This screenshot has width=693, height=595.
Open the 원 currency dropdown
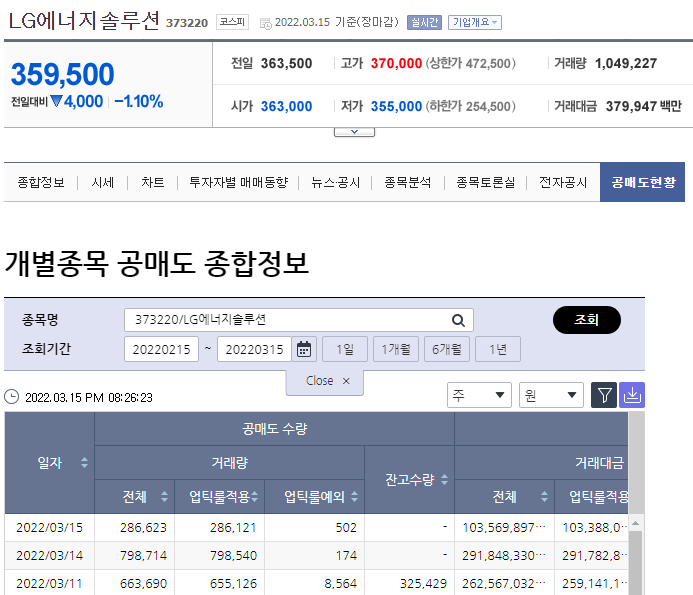[551, 395]
